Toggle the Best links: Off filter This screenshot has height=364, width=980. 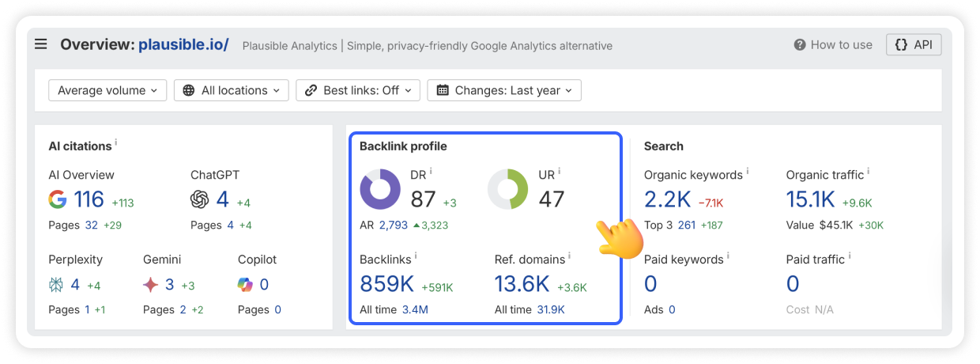tap(358, 90)
